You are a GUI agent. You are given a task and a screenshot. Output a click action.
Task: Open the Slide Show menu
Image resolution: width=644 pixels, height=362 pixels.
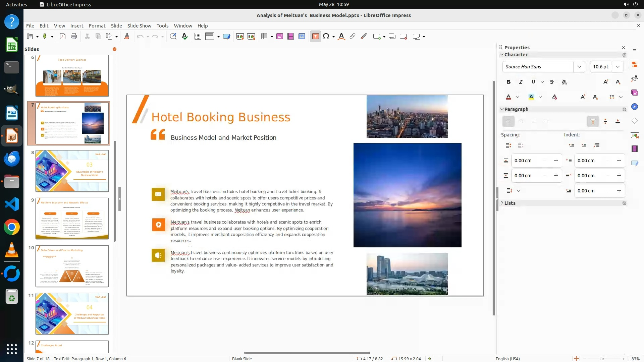pyautogui.click(x=139, y=26)
